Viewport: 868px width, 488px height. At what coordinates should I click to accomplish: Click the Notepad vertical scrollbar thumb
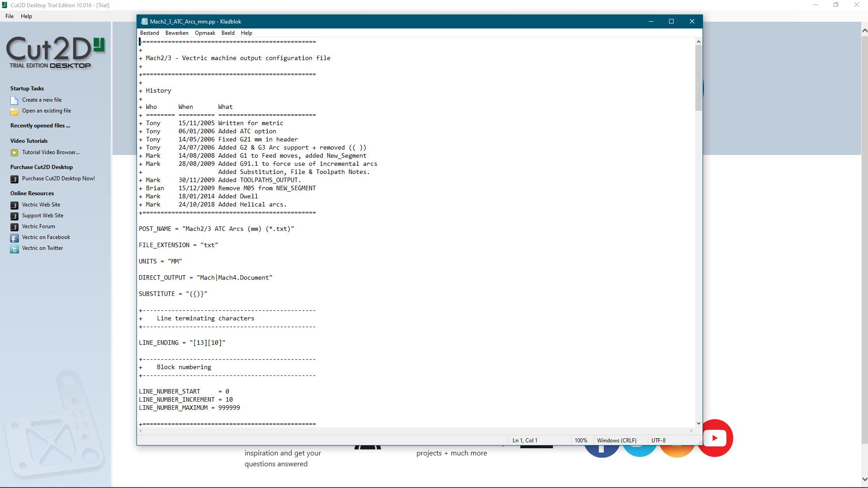[x=698, y=78]
